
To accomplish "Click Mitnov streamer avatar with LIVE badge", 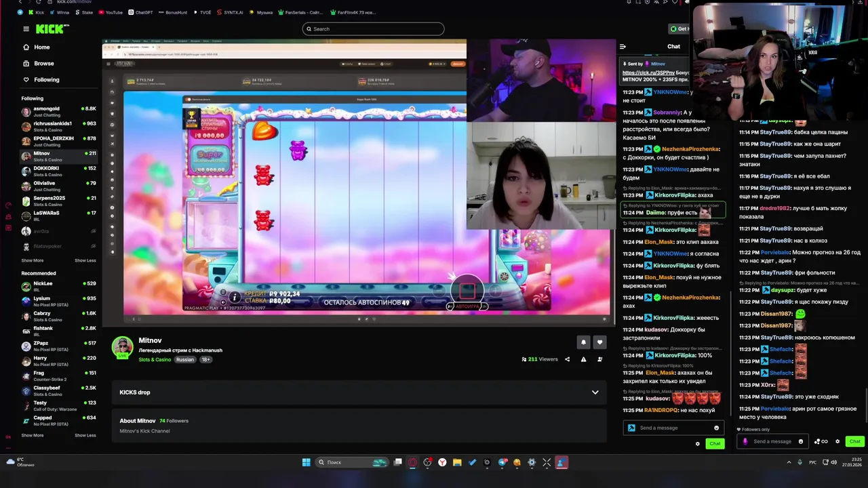I will coord(122,347).
